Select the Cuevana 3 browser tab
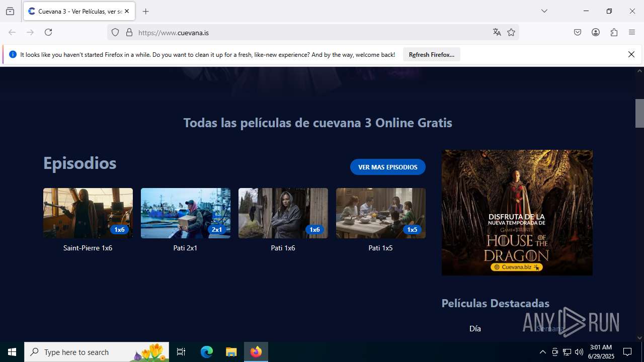The image size is (644, 362). (79, 11)
